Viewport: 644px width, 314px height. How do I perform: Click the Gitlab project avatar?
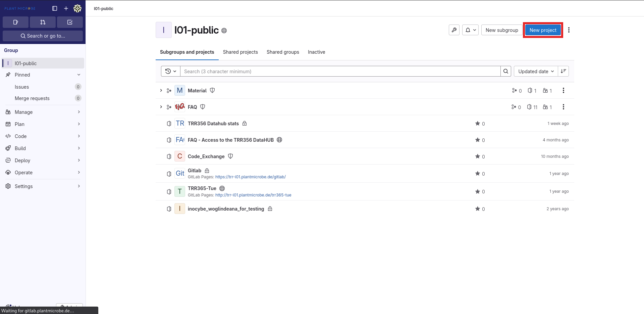pyautogui.click(x=180, y=173)
